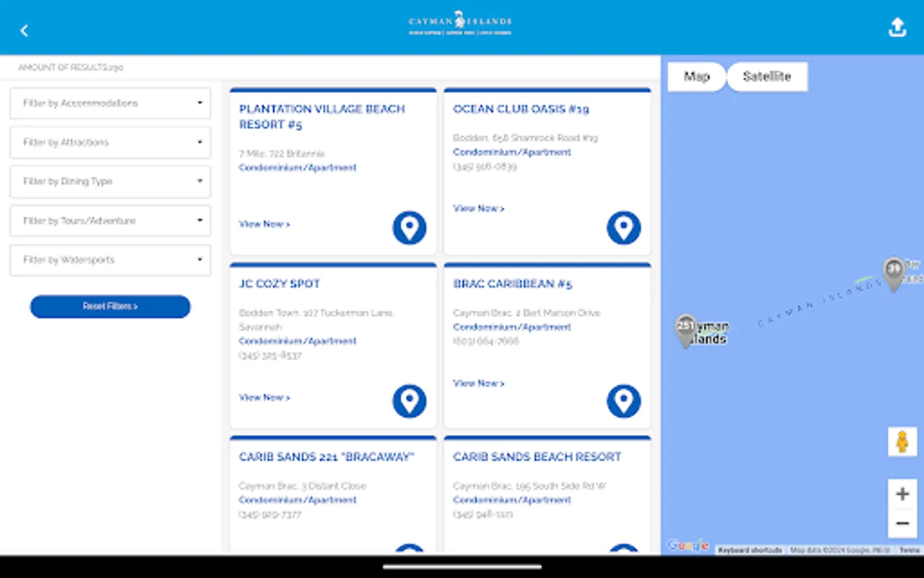Select the Cayman Brac cluster marker

point(894,274)
